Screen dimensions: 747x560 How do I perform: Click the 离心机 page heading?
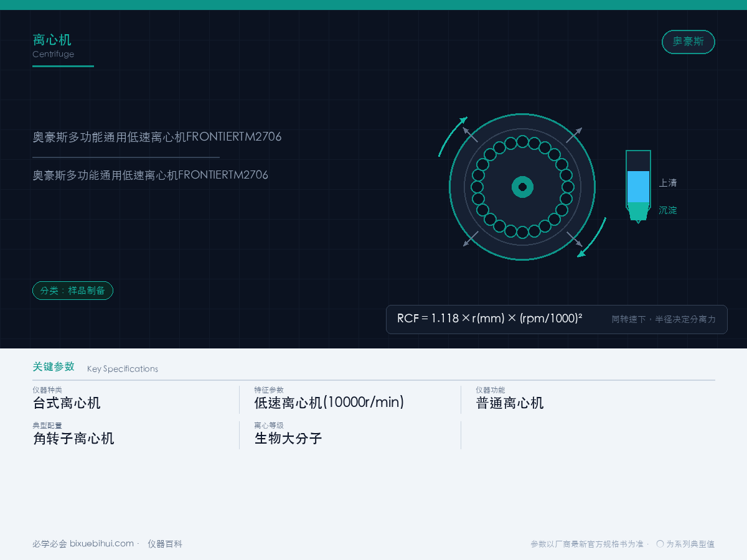point(52,40)
